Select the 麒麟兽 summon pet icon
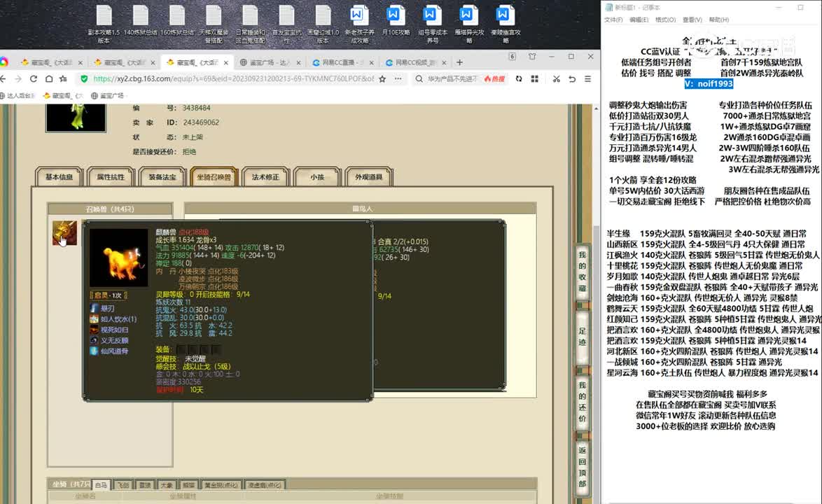 click(64, 233)
